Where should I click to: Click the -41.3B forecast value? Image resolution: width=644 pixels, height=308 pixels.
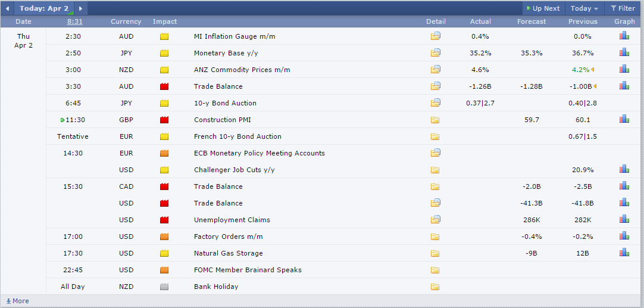532,203
